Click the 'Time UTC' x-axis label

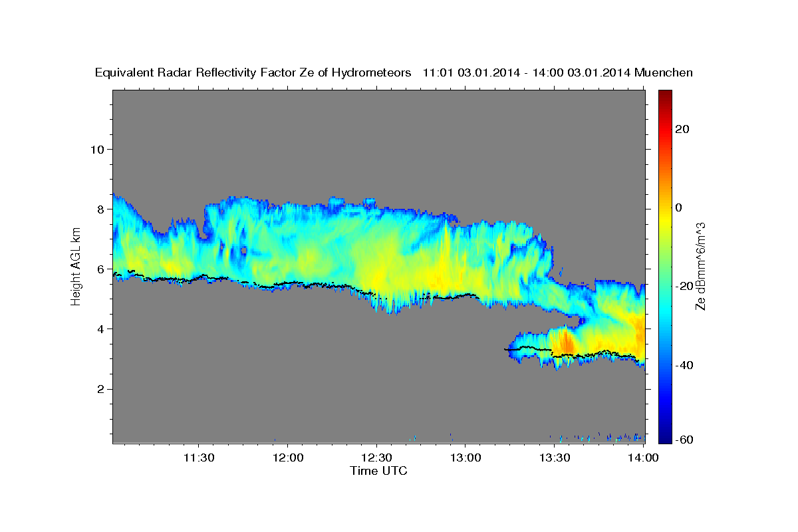coord(378,471)
